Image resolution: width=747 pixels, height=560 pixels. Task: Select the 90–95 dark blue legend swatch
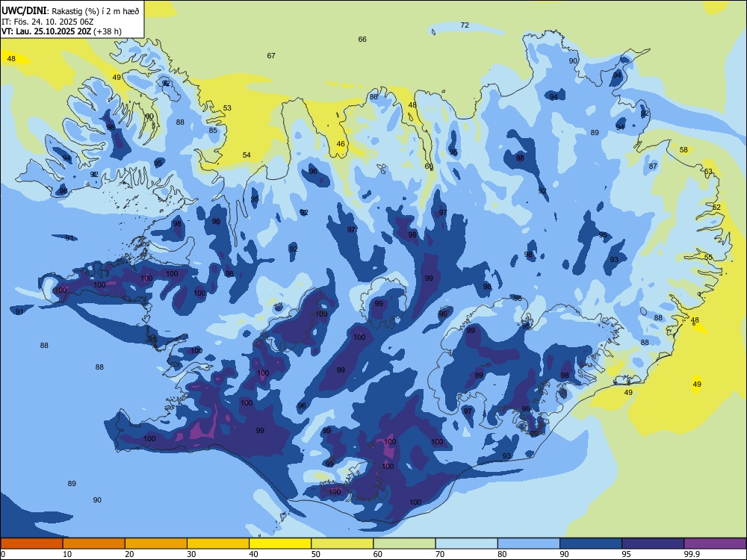[x=591, y=544]
